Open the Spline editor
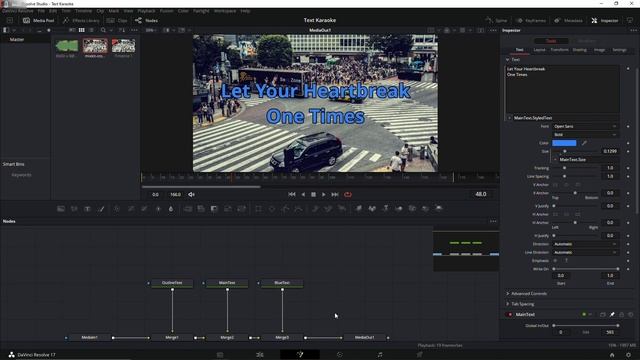This screenshot has height=360, width=640. coord(496,20)
